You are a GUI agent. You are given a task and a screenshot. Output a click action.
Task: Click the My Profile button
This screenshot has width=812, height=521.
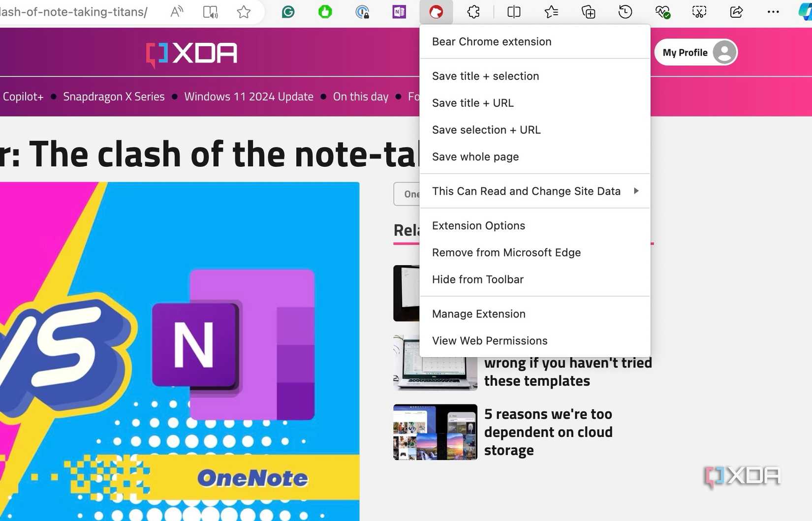(x=696, y=52)
